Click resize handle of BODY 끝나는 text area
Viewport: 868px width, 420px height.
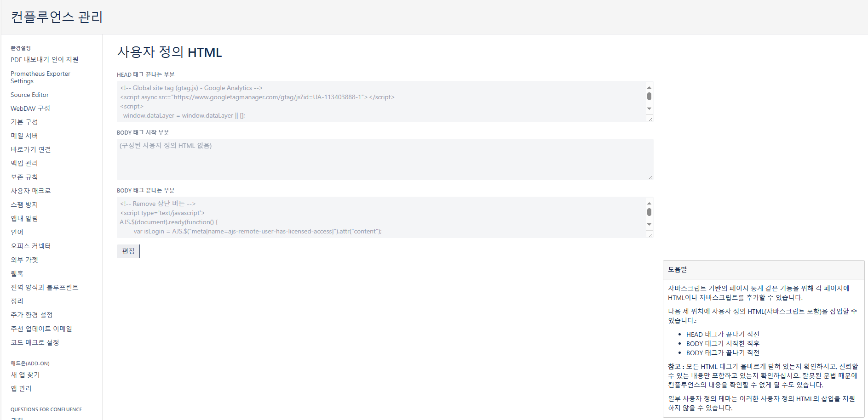(x=650, y=235)
